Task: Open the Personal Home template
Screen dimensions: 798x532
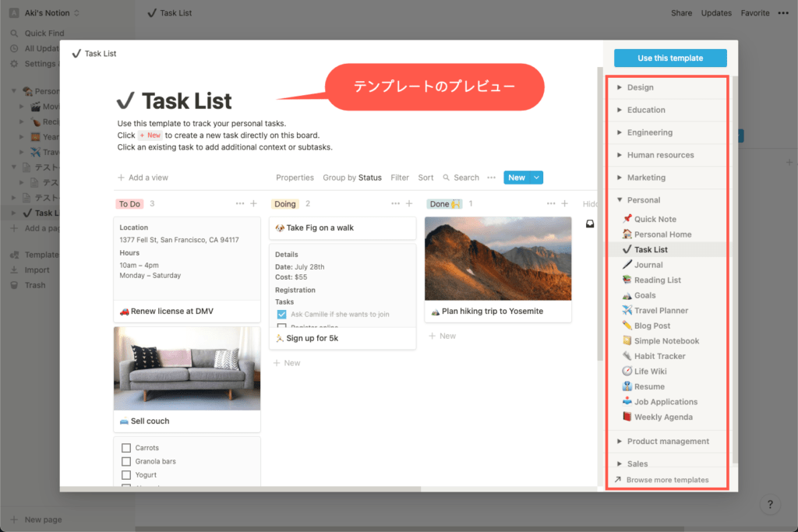Action: (662, 234)
